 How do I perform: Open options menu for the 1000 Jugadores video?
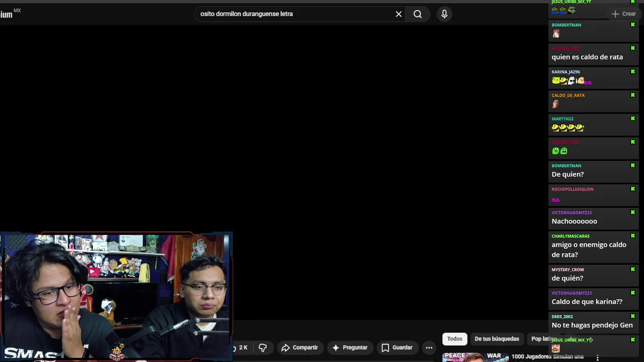click(597, 357)
